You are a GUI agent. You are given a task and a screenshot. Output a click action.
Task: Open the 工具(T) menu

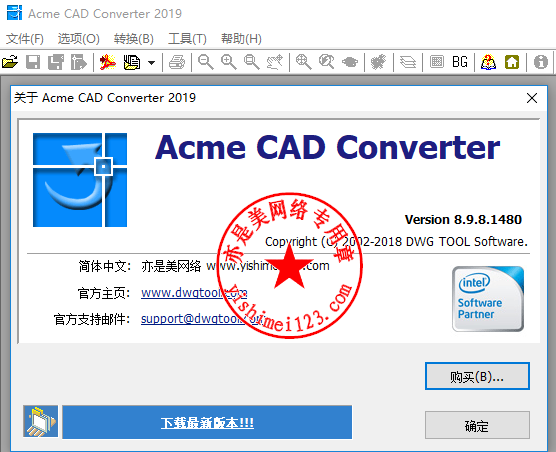(187, 38)
